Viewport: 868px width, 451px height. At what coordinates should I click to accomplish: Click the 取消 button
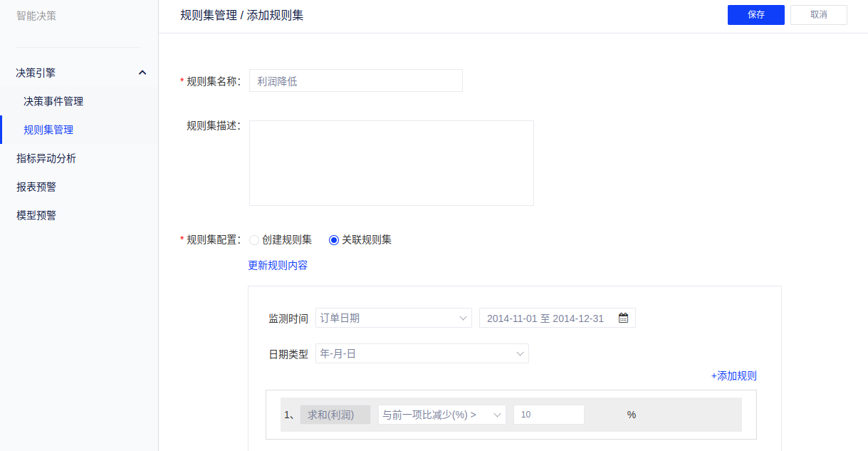pos(818,15)
